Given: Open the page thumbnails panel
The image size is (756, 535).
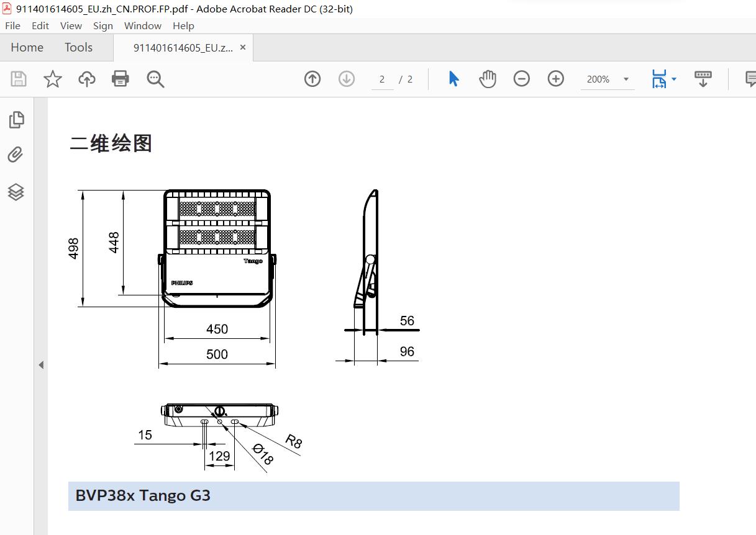Looking at the screenshot, I should [17, 119].
